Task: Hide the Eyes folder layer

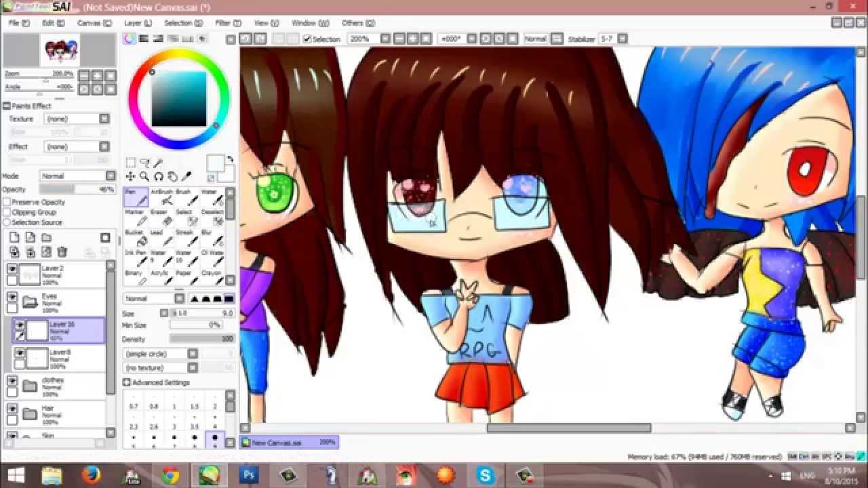Action: click(12, 297)
